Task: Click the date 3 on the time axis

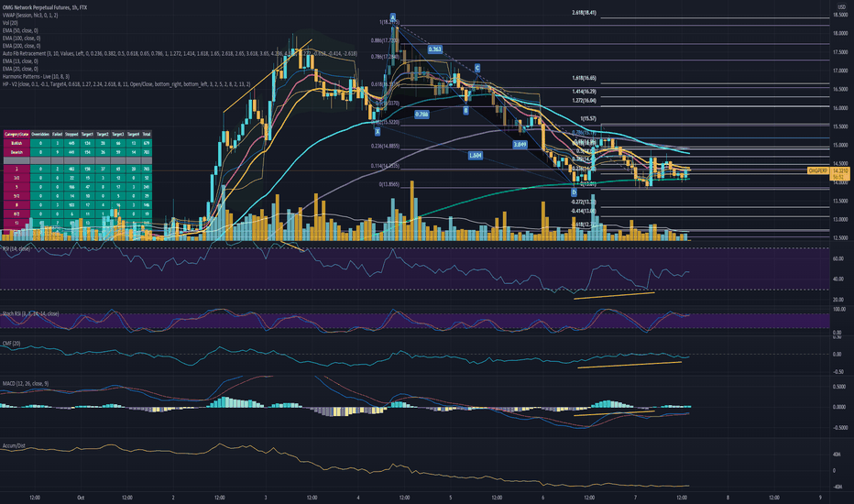Action: click(x=265, y=498)
